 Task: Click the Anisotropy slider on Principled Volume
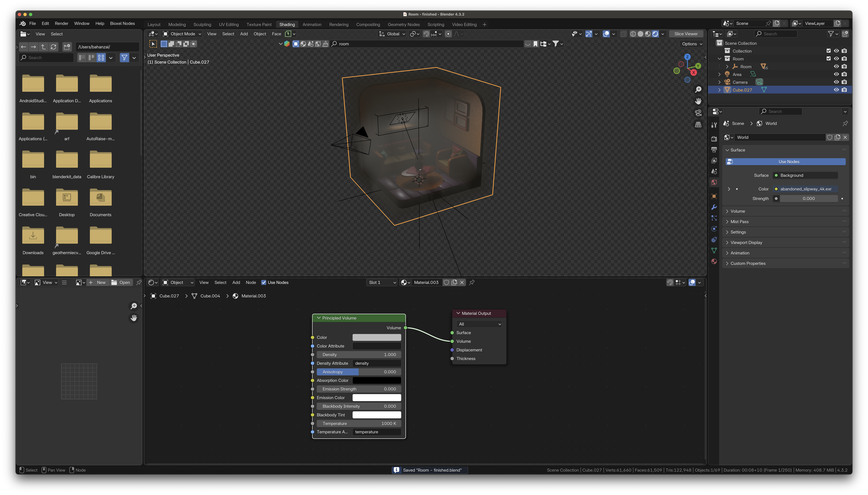pos(359,372)
